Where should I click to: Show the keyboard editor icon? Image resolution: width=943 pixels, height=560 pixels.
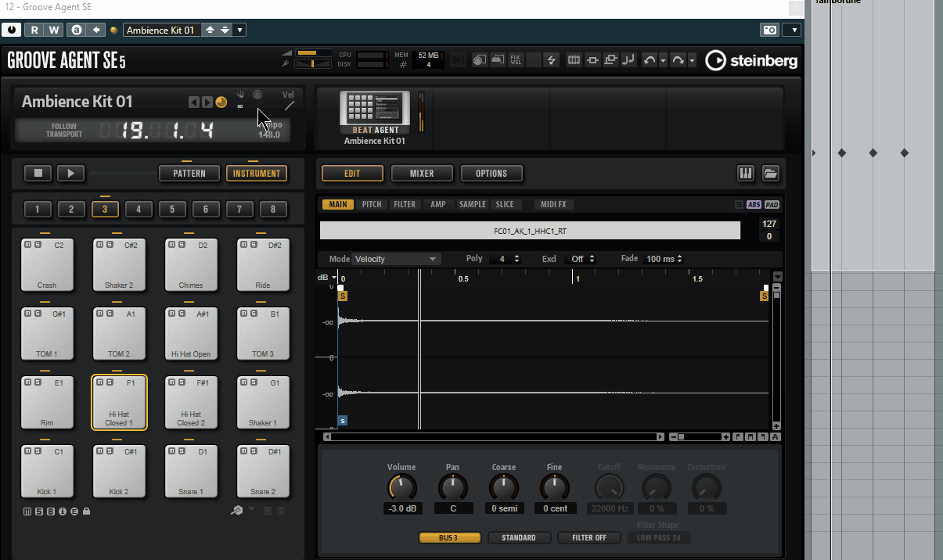click(x=746, y=174)
